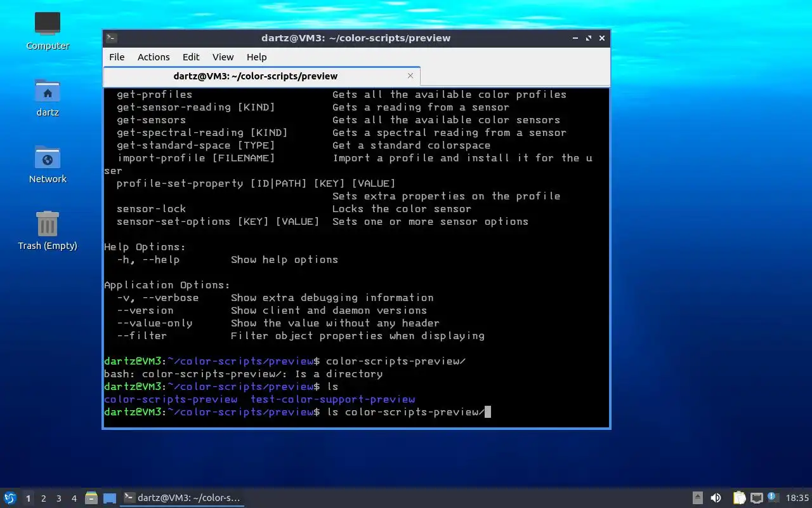This screenshot has width=812, height=508.
Task: Click the 'Help Options:' heading
Action: click(x=145, y=247)
